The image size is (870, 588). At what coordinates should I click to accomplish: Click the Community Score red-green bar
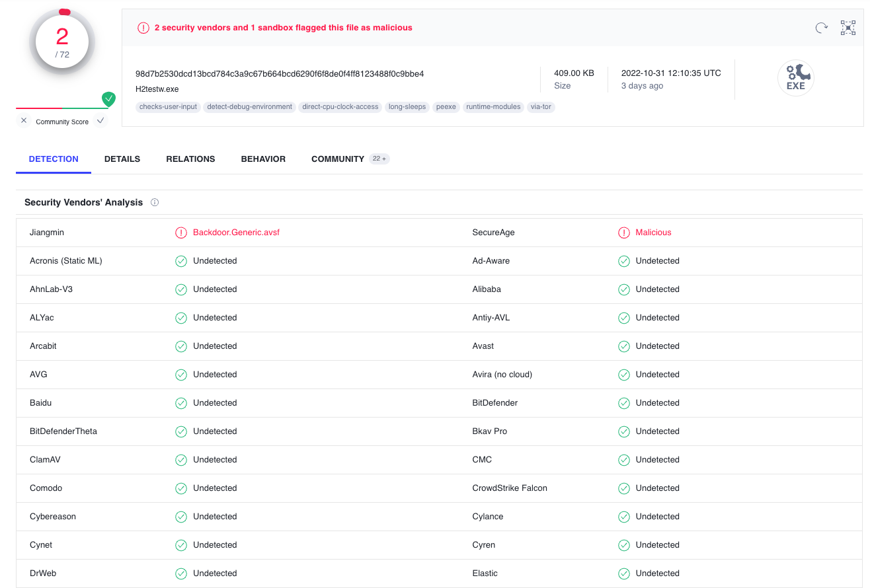point(62,108)
